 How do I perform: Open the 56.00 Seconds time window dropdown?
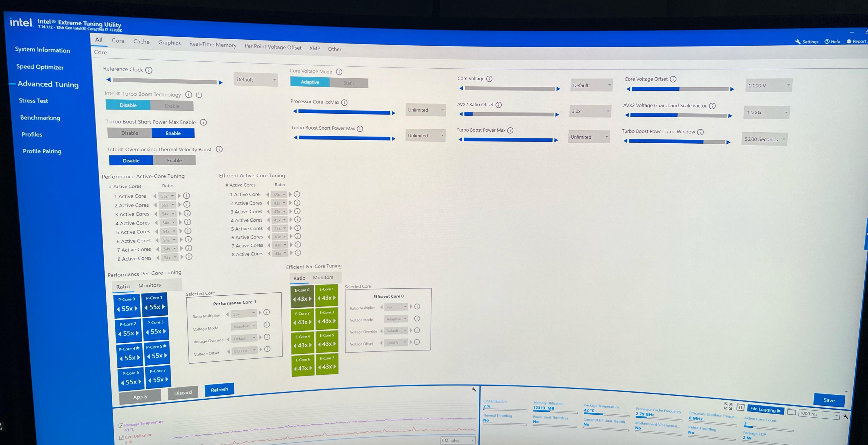tap(764, 139)
